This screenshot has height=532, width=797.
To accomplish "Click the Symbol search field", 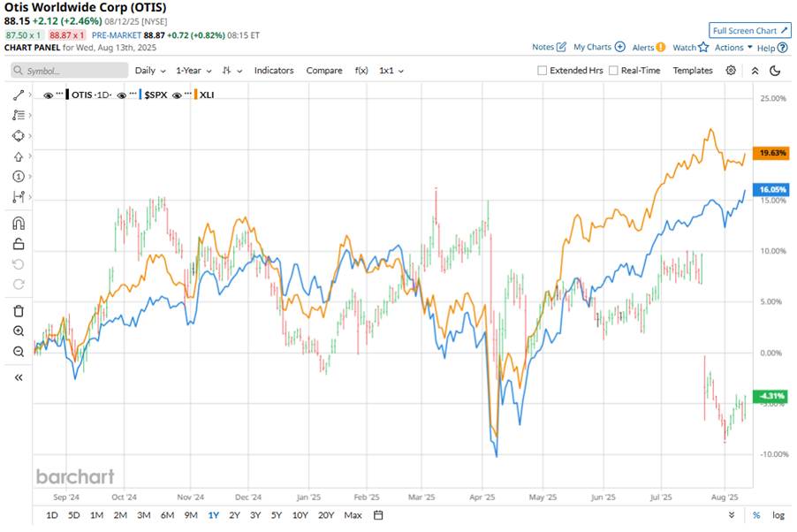I will pos(70,71).
